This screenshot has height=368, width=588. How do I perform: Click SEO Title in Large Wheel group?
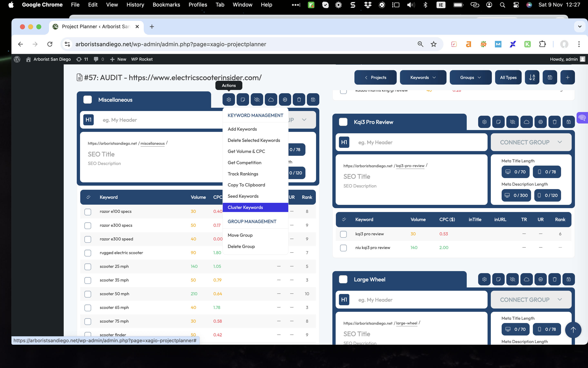point(357,334)
